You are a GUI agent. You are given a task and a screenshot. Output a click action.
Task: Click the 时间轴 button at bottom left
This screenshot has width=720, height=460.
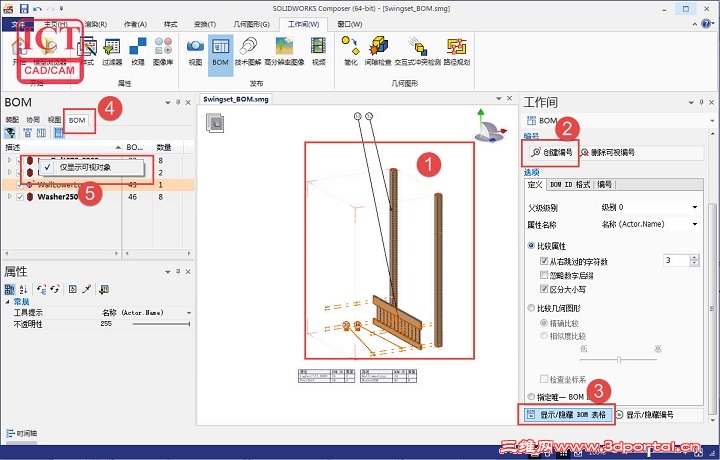[x=22, y=433]
